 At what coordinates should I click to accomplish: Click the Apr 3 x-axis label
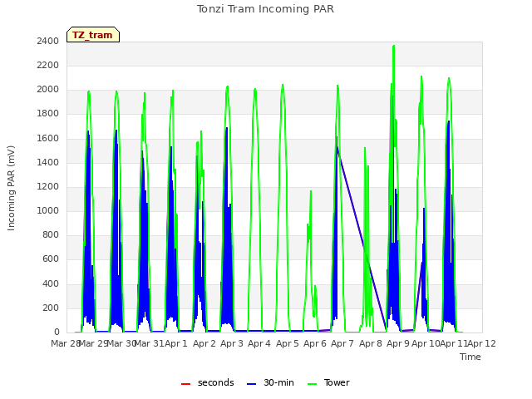pos(232,343)
